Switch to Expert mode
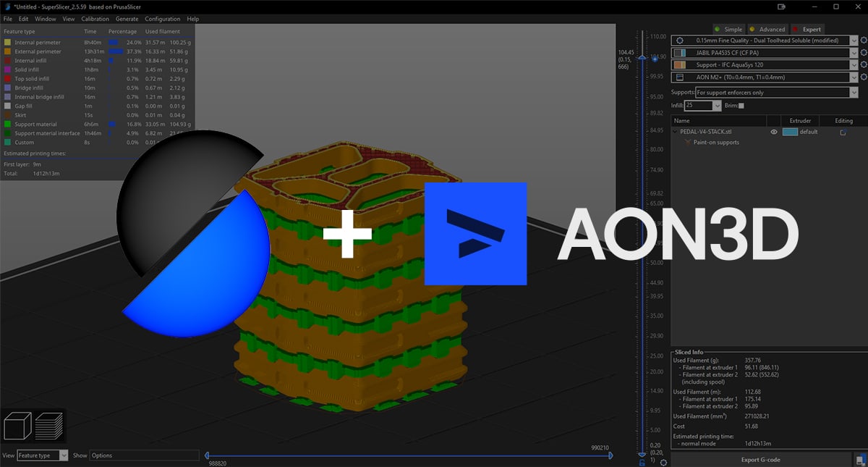868x467 pixels. 807,29
